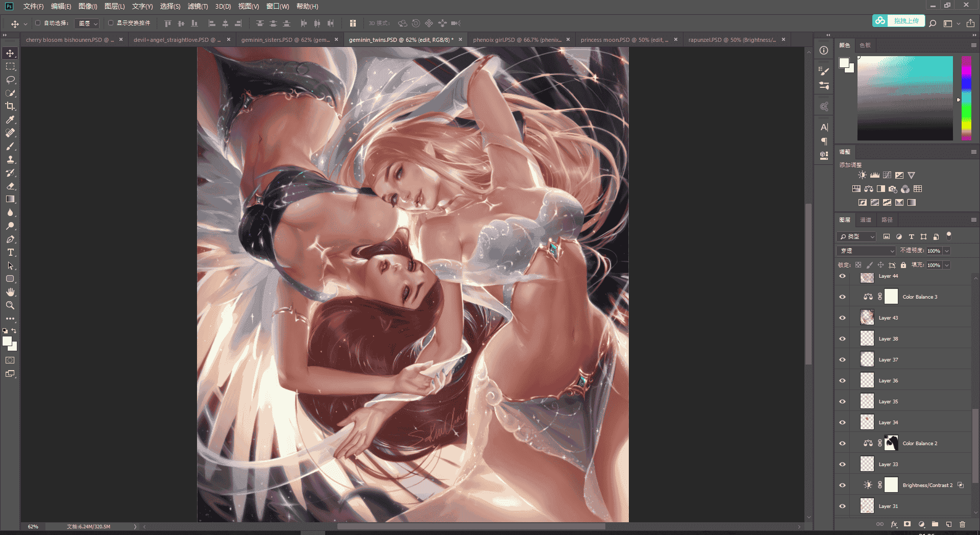Enable show transform controls checkbox

click(111, 23)
